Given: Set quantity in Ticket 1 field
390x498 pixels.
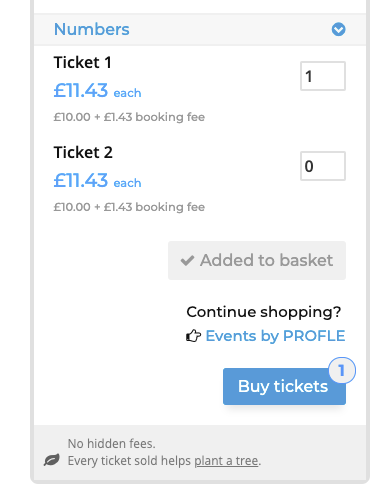Looking at the screenshot, I should (323, 76).
